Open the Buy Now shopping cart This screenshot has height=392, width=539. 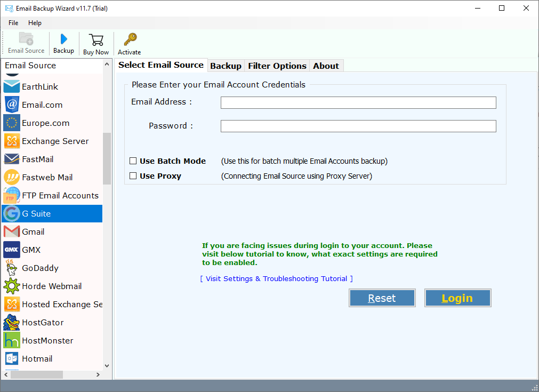click(x=96, y=40)
